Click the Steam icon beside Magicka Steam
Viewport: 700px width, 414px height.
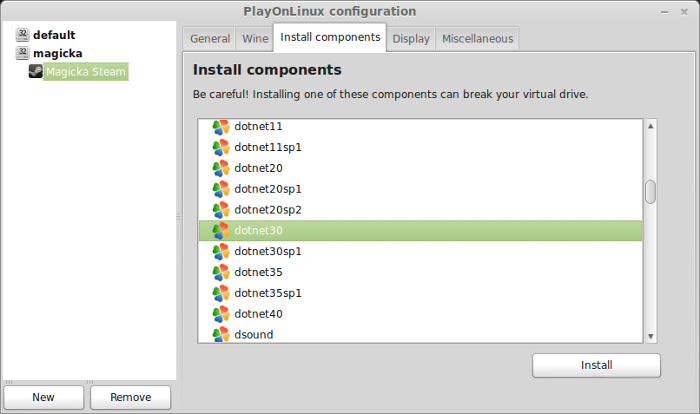pos(36,71)
